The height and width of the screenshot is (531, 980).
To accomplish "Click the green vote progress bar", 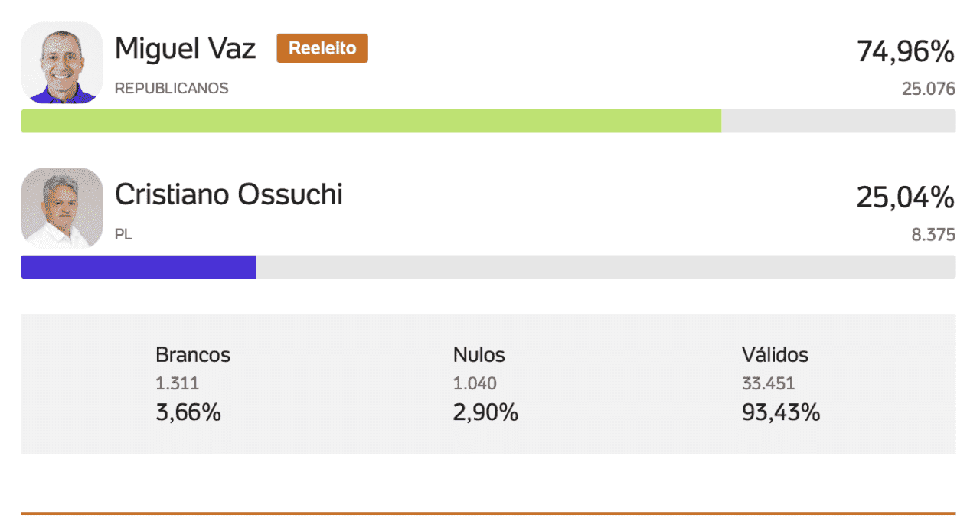I will coord(371,121).
